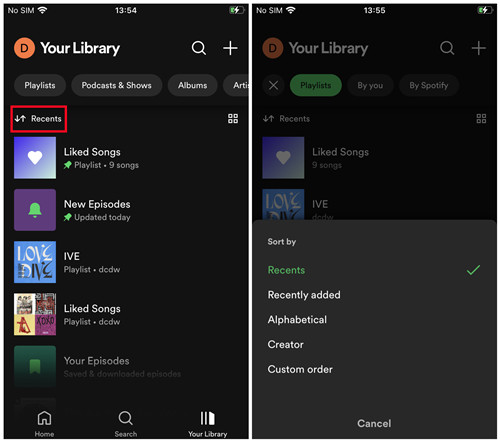Open Search tab in bottom navigation

pyautogui.click(x=126, y=424)
